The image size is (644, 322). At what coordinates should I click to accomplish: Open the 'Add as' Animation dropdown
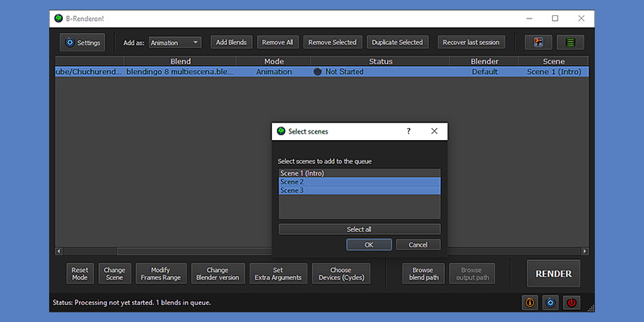click(175, 42)
